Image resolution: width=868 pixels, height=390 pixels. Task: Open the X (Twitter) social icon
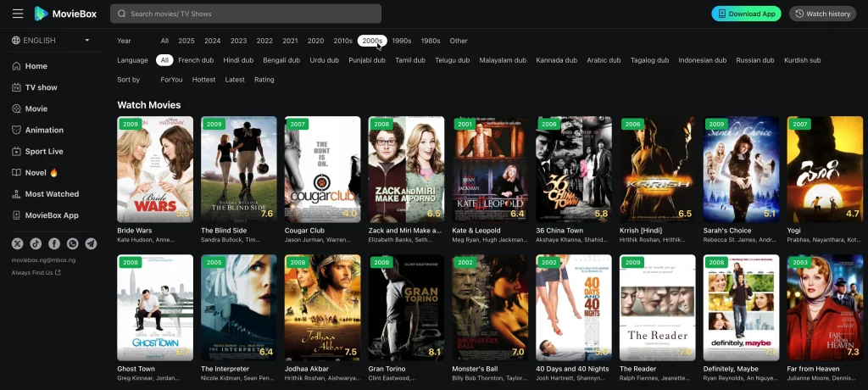(x=17, y=244)
